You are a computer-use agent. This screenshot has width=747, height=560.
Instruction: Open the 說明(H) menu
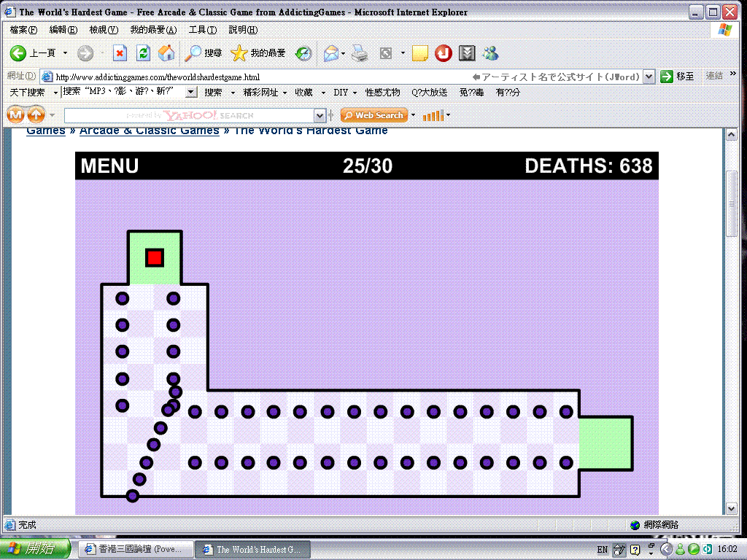click(243, 29)
